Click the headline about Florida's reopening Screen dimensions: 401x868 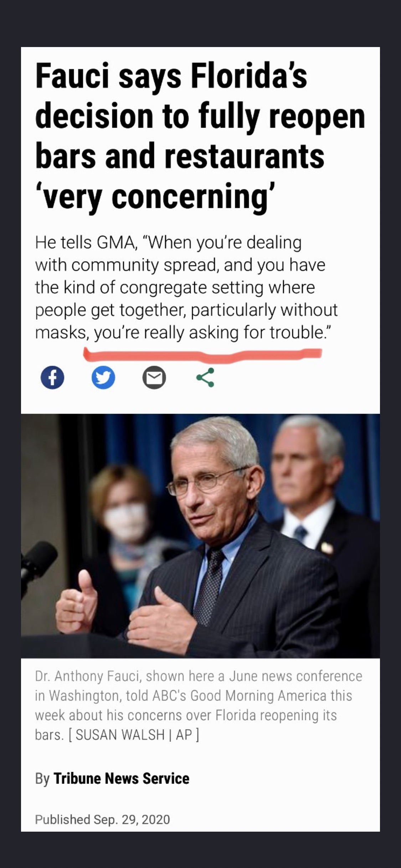click(x=200, y=136)
